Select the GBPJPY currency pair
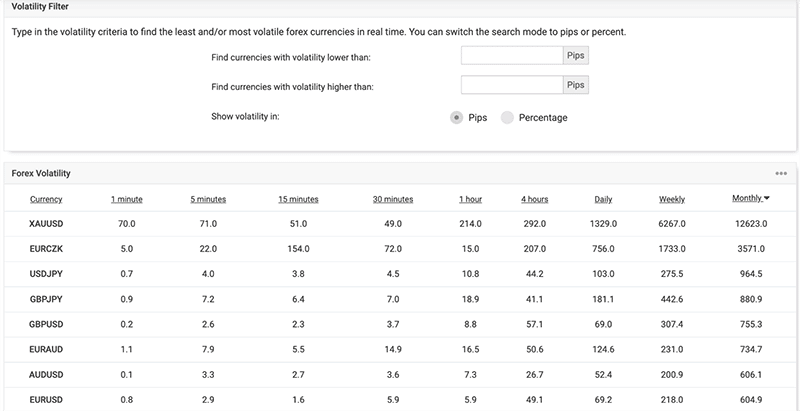Screen dimensions: 800x411 point(46,298)
